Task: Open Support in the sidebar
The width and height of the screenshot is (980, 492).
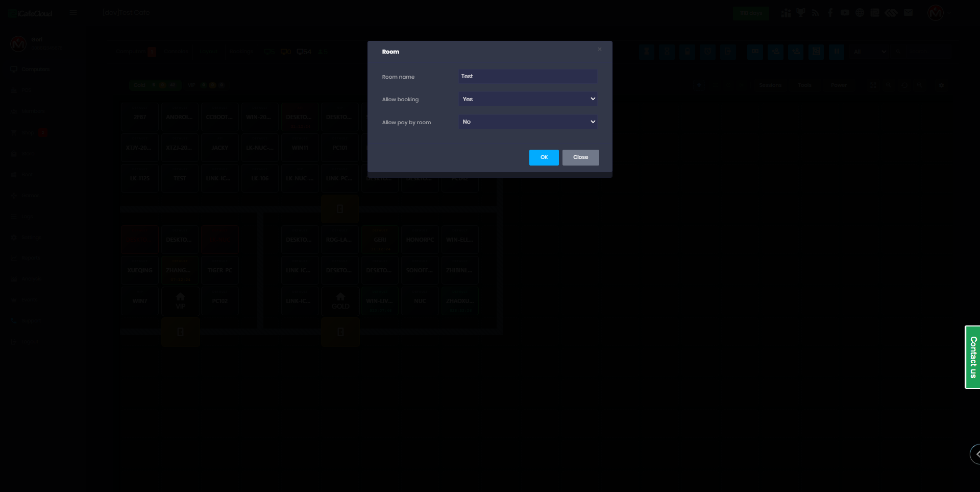Action: [31, 321]
